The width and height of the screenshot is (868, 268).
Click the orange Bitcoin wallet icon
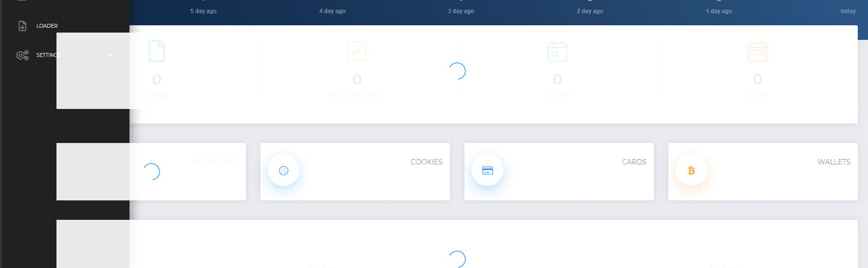691,170
